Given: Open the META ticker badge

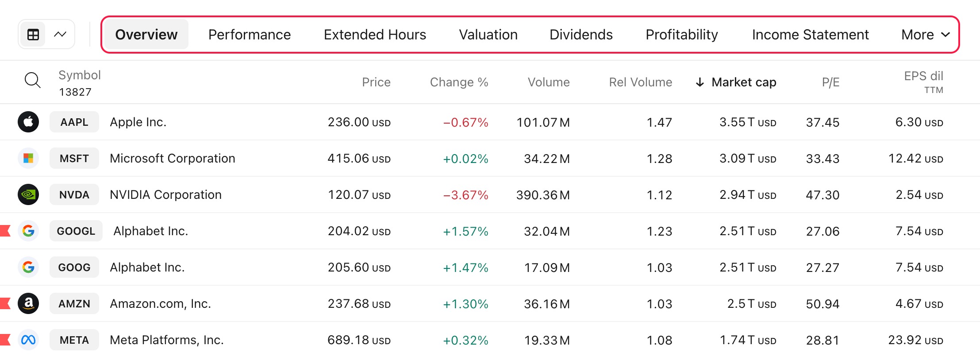Looking at the screenshot, I should (x=74, y=340).
